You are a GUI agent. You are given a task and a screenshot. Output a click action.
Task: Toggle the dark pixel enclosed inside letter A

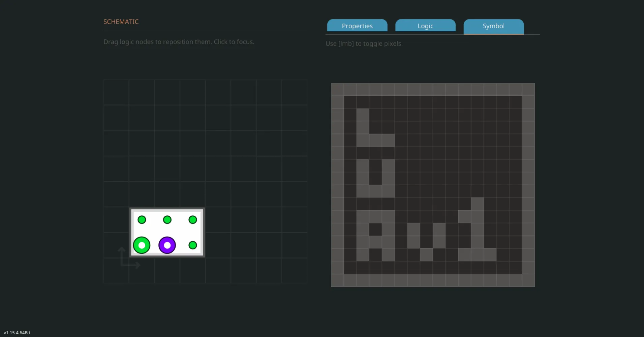point(375,229)
